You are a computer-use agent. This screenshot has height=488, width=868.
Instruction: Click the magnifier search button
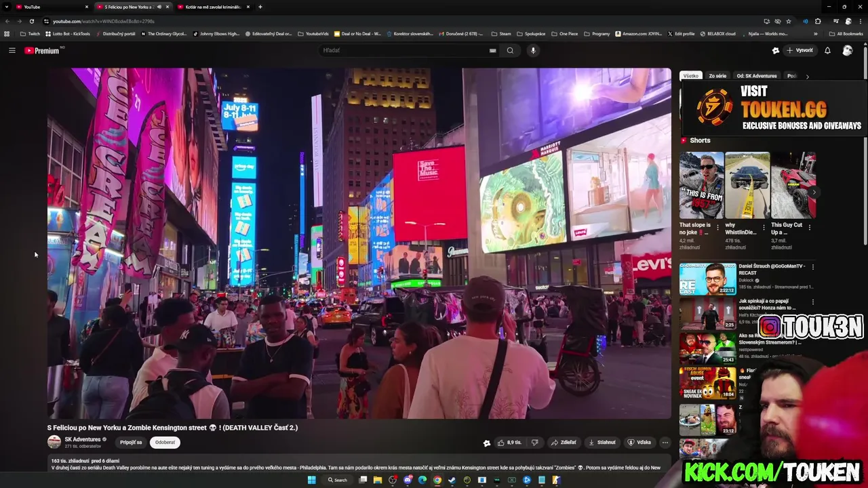coord(510,50)
